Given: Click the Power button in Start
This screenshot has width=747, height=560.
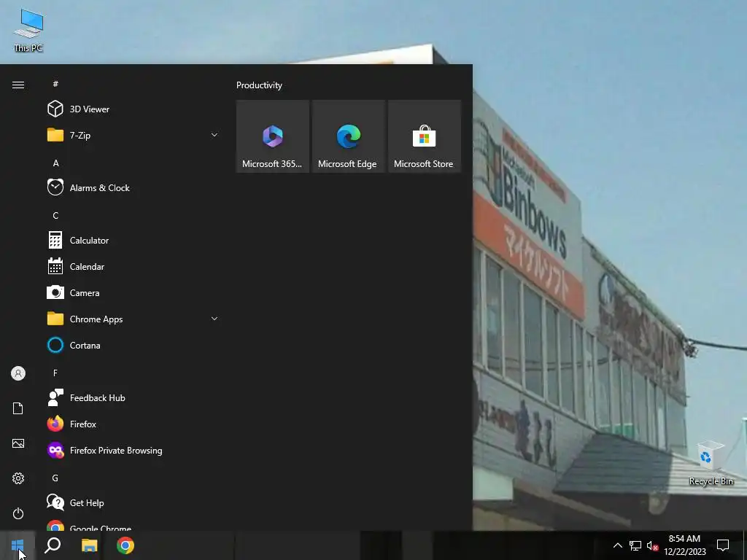Looking at the screenshot, I should coord(18,513).
